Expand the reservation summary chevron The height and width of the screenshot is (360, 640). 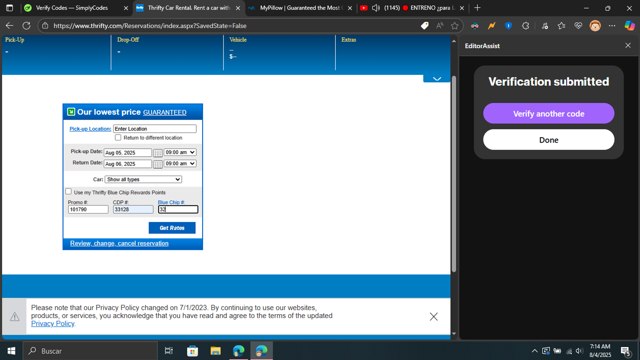(437, 79)
